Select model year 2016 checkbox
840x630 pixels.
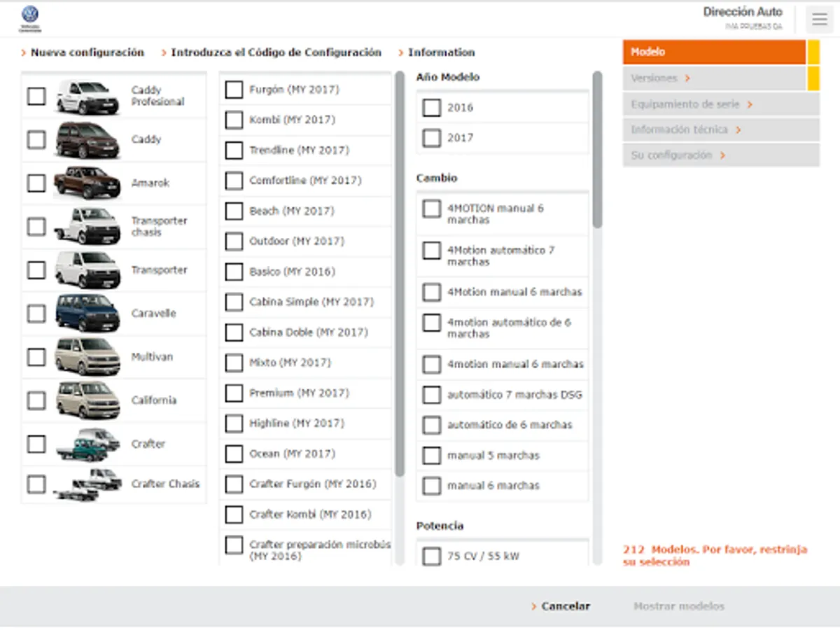point(432,108)
